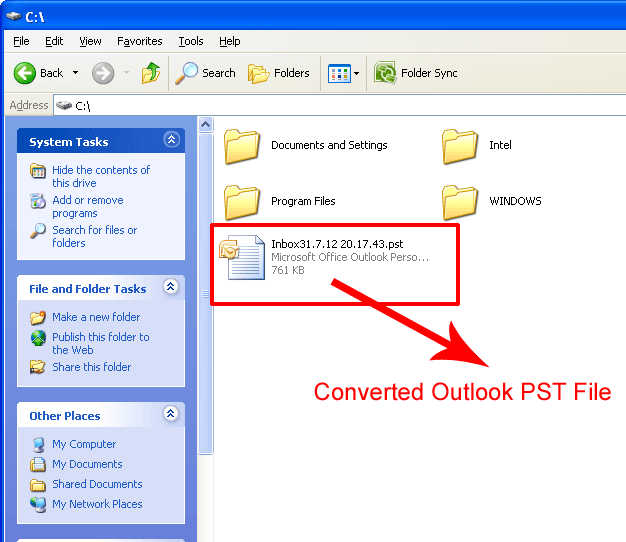This screenshot has width=626, height=542.
Task: Select the Intel folder icon
Action: [460, 146]
